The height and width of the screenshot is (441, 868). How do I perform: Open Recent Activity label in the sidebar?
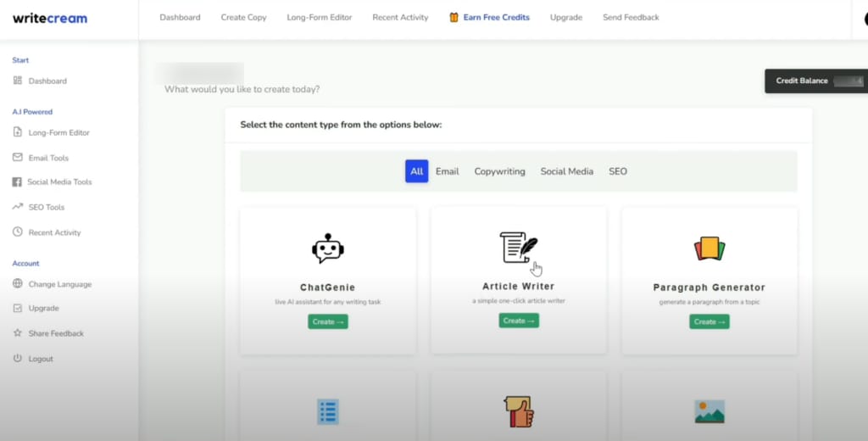point(55,232)
